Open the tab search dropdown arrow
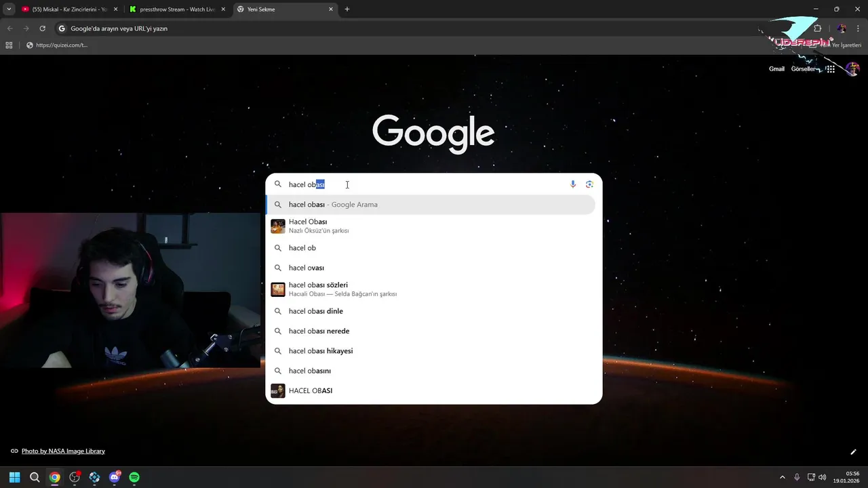 pos(9,9)
